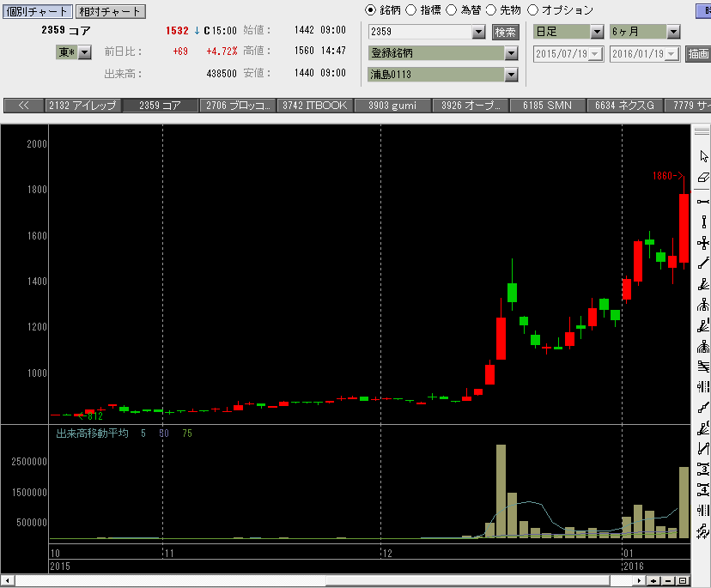Open the 東* market dropdown
This screenshot has width=711, height=588.
pyautogui.click(x=85, y=52)
